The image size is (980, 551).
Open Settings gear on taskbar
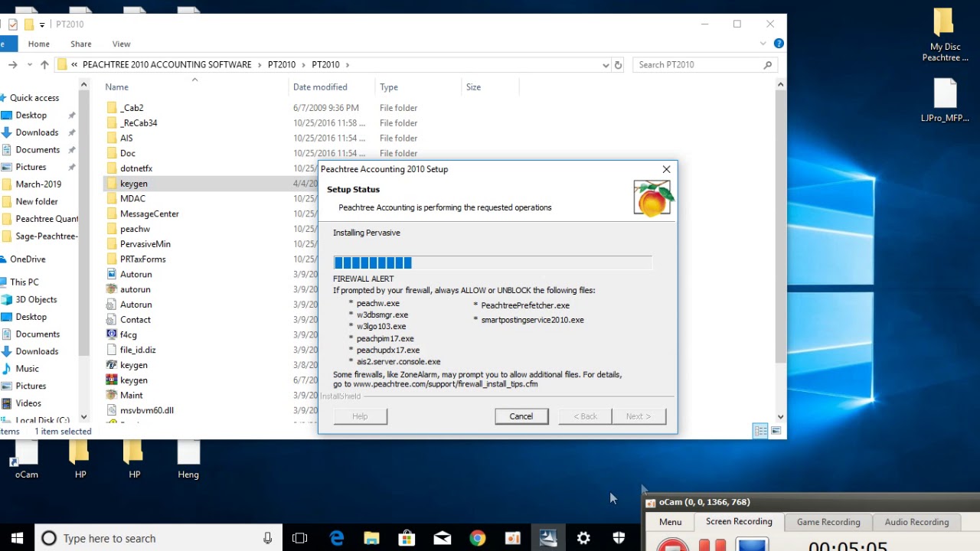583,538
